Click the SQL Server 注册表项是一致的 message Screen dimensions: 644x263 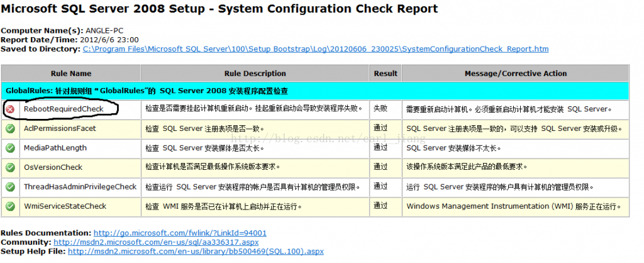pyautogui.click(x=514, y=128)
